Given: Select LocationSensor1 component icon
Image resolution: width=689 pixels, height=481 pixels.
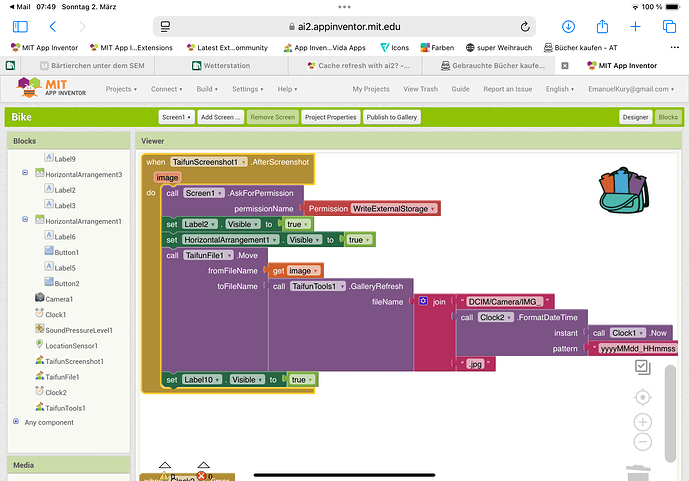Looking at the screenshot, I should [40, 344].
